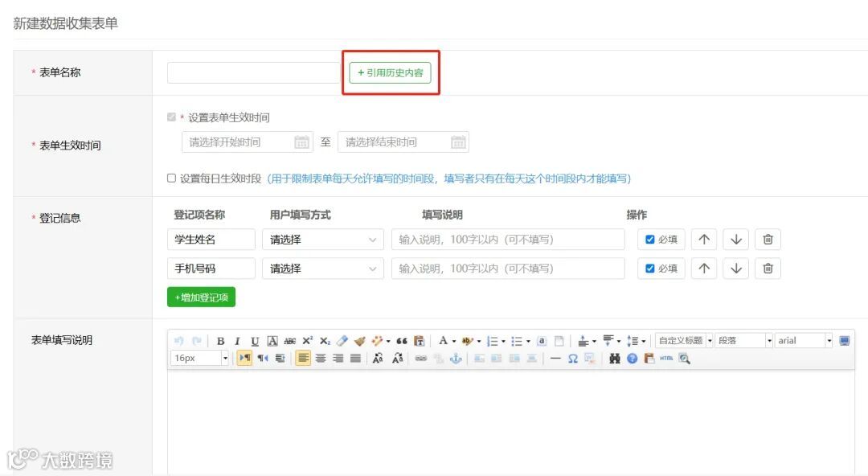Set left-to-right text direction
The width and height of the screenshot is (868, 476).
[244, 359]
